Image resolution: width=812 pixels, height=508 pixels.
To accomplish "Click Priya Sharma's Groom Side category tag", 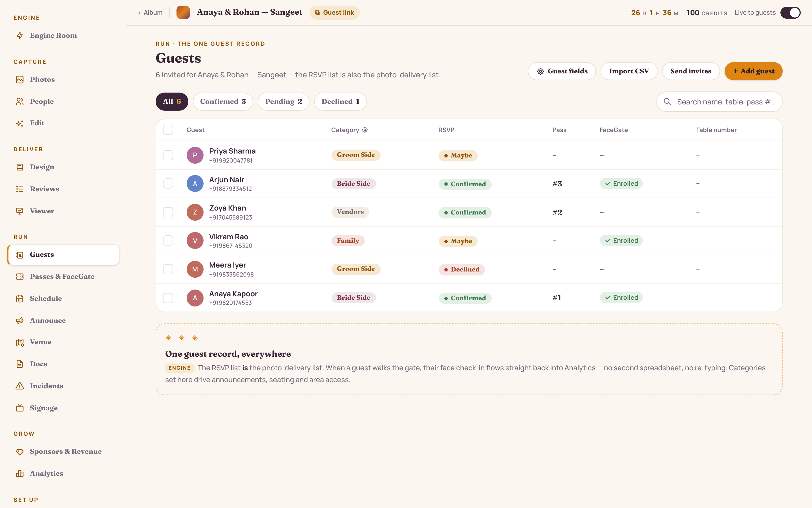I will click(x=356, y=155).
